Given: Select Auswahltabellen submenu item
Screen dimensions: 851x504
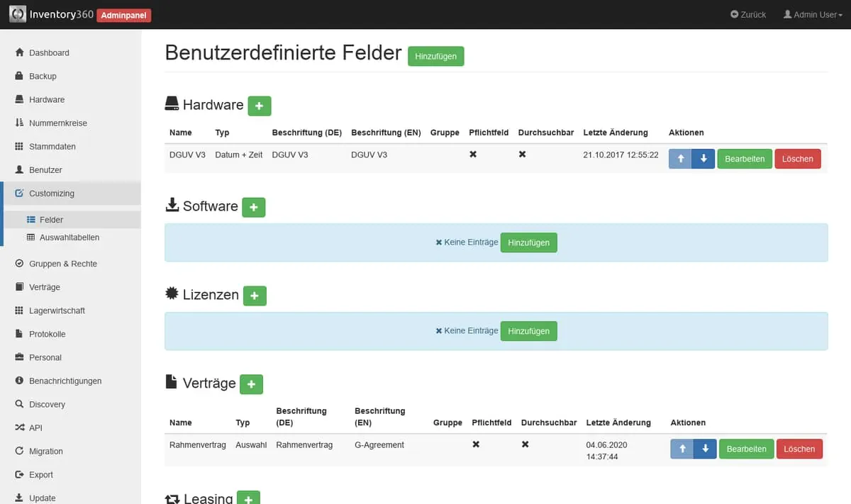Looking at the screenshot, I should (69, 237).
